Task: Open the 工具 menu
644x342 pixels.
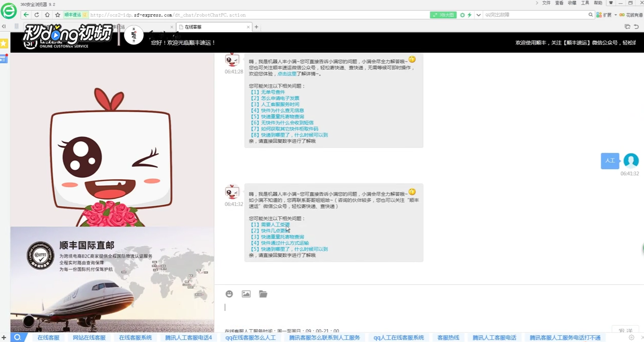Action: click(585, 3)
